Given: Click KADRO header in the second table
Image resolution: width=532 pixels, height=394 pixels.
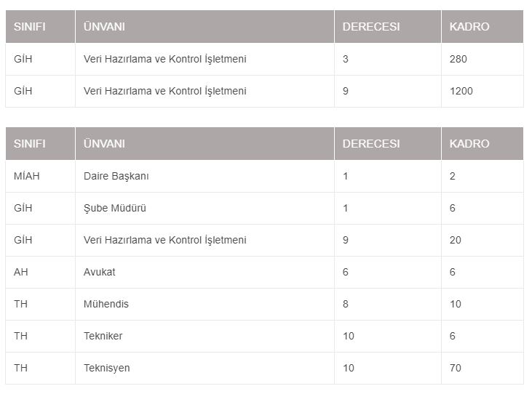Looking at the screenshot, I should click(x=483, y=144).
